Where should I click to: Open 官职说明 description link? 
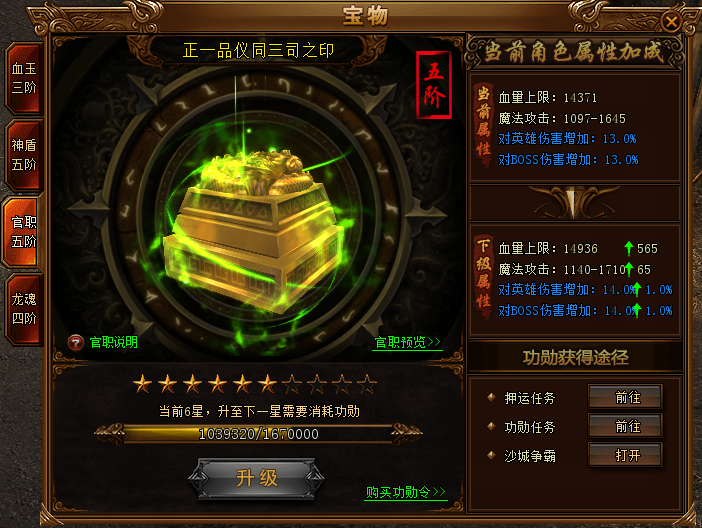tap(114, 343)
